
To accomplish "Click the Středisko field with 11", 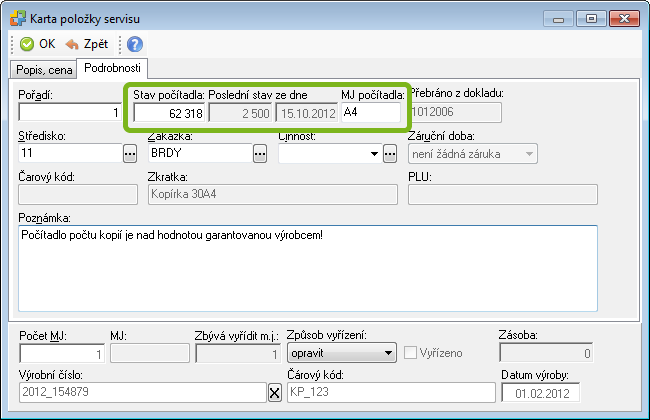I will 70,153.
